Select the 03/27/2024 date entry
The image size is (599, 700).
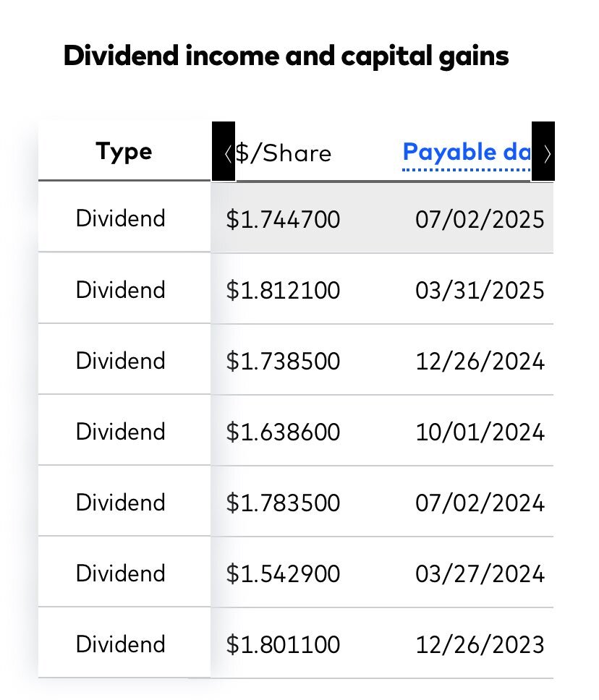tap(480, 573)
